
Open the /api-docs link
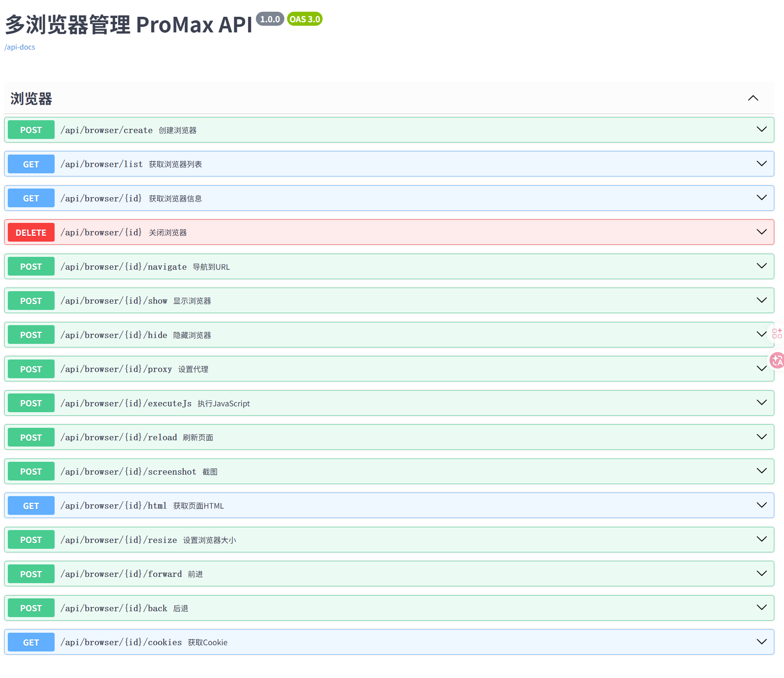point(20,47)
